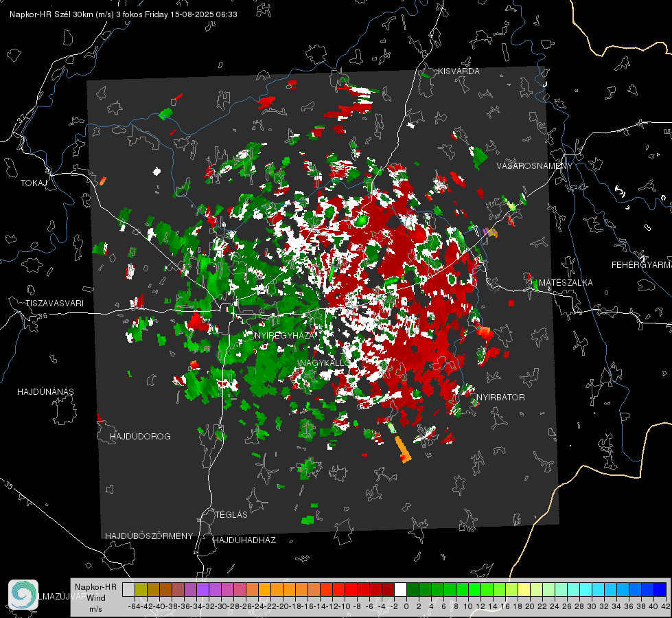Click the NYÍRBÁTOR town label
The image size is (672, 618).
point(500,398)
